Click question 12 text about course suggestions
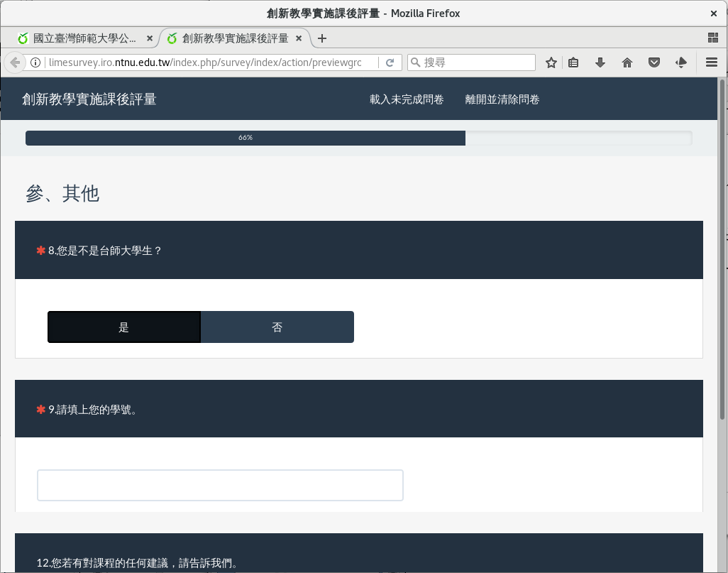This screenshot has width=728, height=573. click(138, 563)
